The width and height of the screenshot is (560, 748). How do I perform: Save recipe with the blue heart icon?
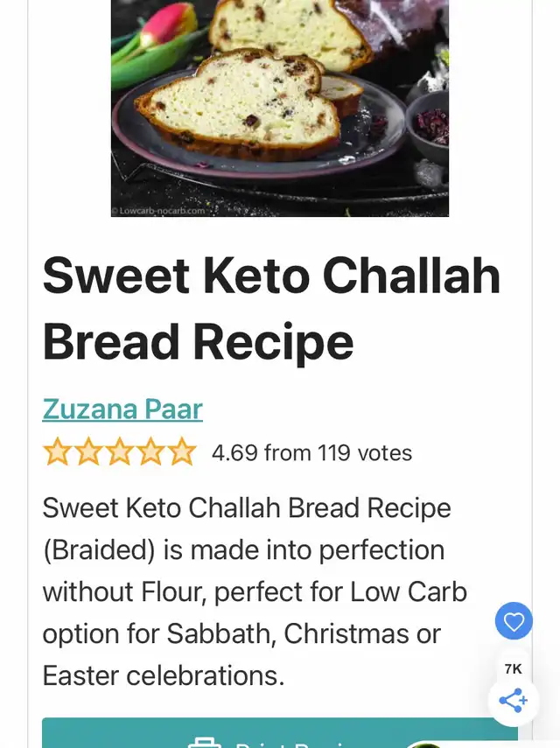point(514,620)
